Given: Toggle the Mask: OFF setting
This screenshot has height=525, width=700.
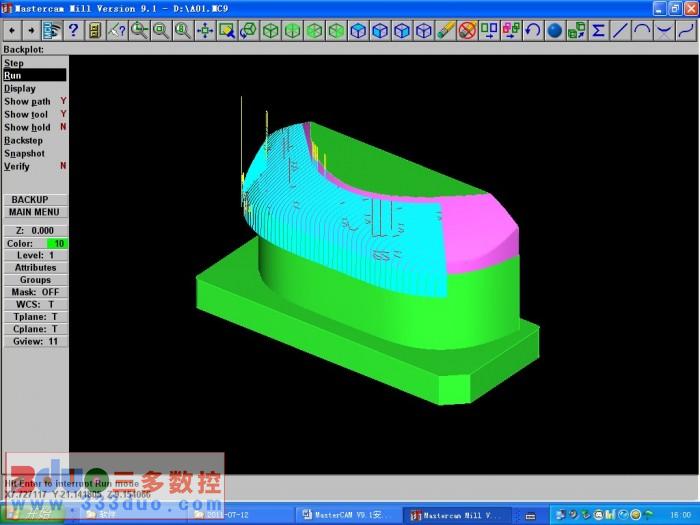Looking at the screenshot, I should (35, 292).
